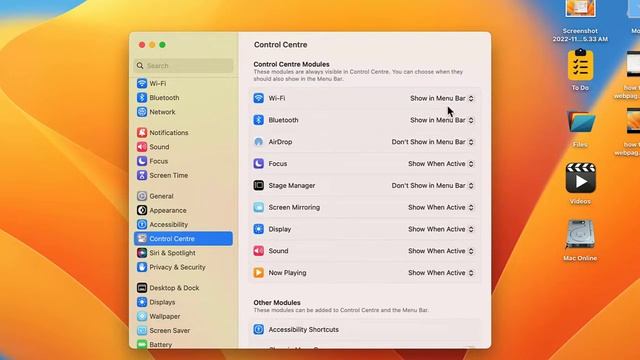Open the To Do desktop icon
Viewport: 640px width, 360px height.
click(x=580, y=65)
